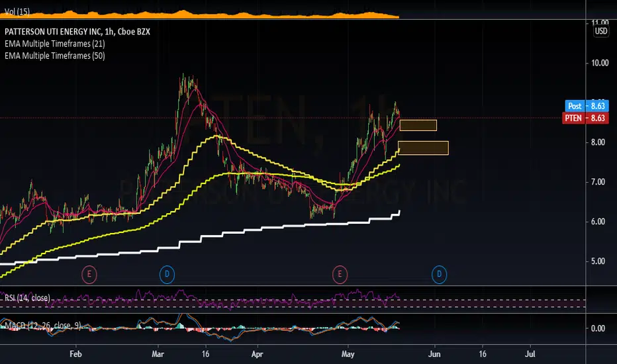Select the EMA Multiple Timeframes (21) indicator
617x364 pixels.
55,44
